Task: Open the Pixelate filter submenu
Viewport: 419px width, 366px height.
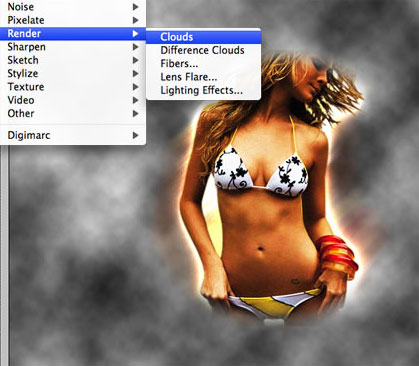Action: point(73,20)
